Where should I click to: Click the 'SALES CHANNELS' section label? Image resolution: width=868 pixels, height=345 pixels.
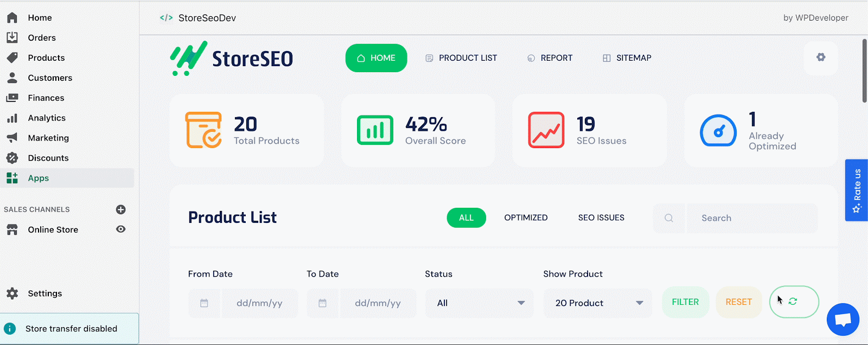point(37,209)
